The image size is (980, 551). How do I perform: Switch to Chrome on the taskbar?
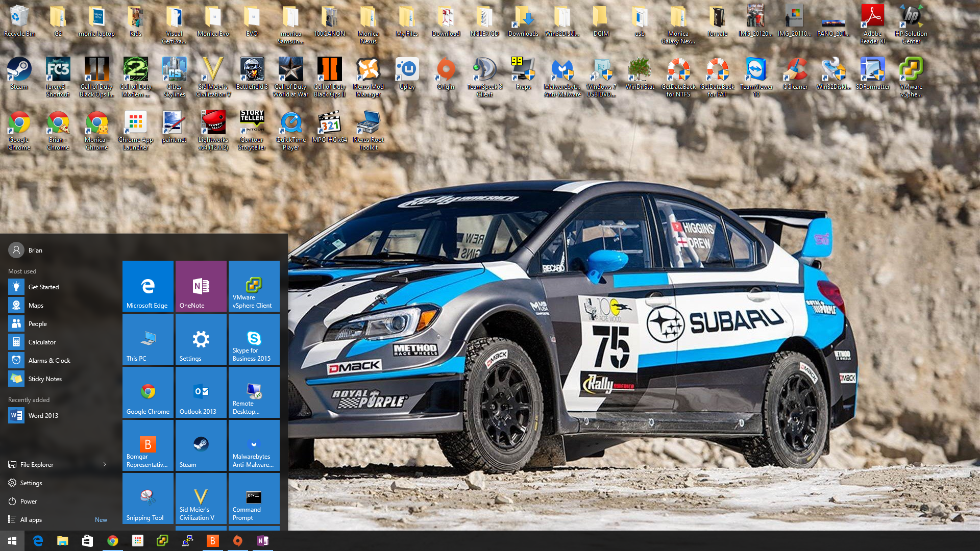pos(113,541)
